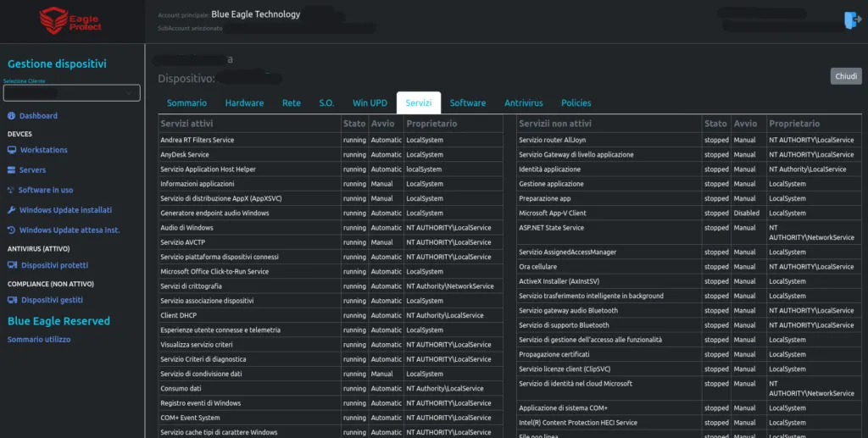
Task: Select AnyDesk Service row
Action: pos(331,155)
